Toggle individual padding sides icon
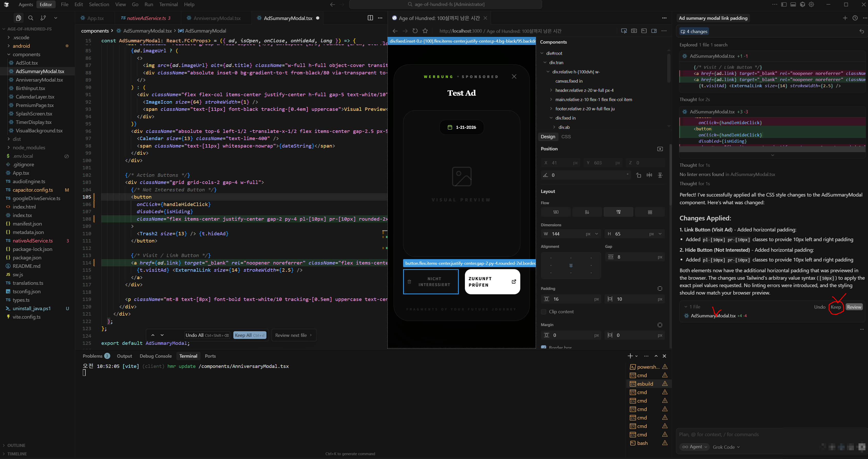 [660, 288]
